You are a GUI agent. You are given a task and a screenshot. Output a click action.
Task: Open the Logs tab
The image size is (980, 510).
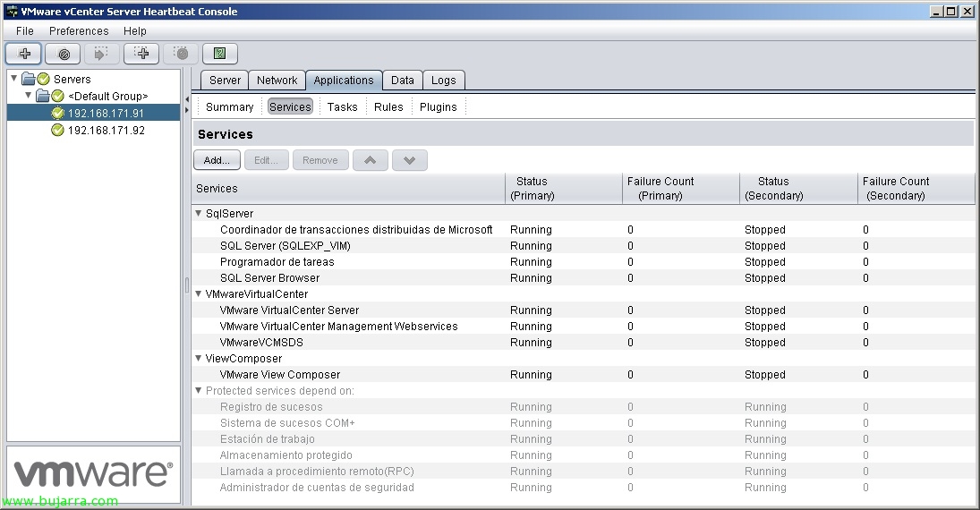443,81
